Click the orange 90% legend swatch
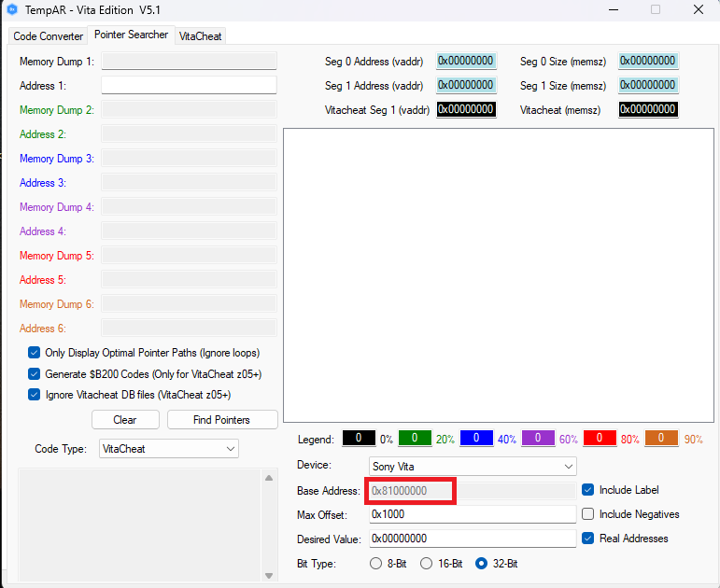Viewport: 720px width, 588px height. coord(661,439)
